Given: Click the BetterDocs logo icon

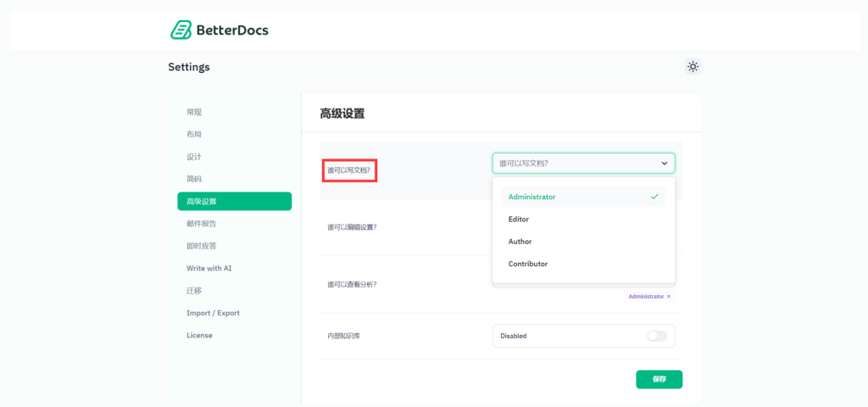Looking at the screenshot, I should coord(181,30).
